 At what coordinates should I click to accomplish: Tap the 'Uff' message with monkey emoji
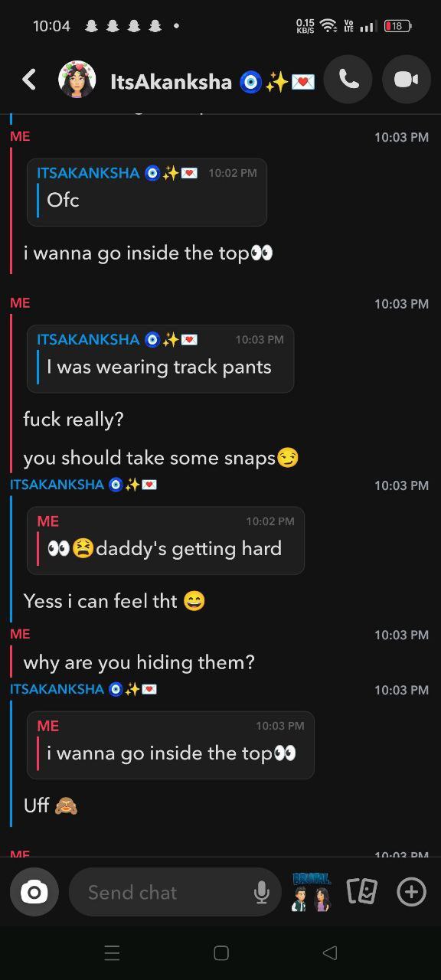[51, 805]
